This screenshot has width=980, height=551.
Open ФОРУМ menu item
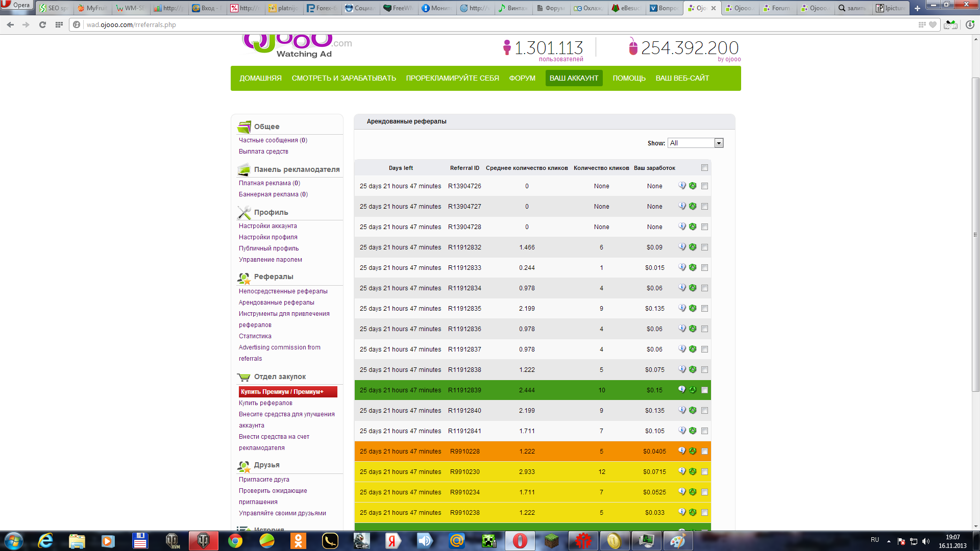point(522,78)
